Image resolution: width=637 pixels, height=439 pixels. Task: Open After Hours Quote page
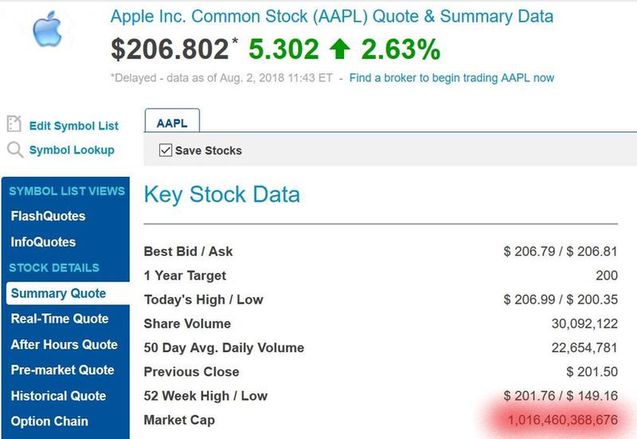point(64,345)
